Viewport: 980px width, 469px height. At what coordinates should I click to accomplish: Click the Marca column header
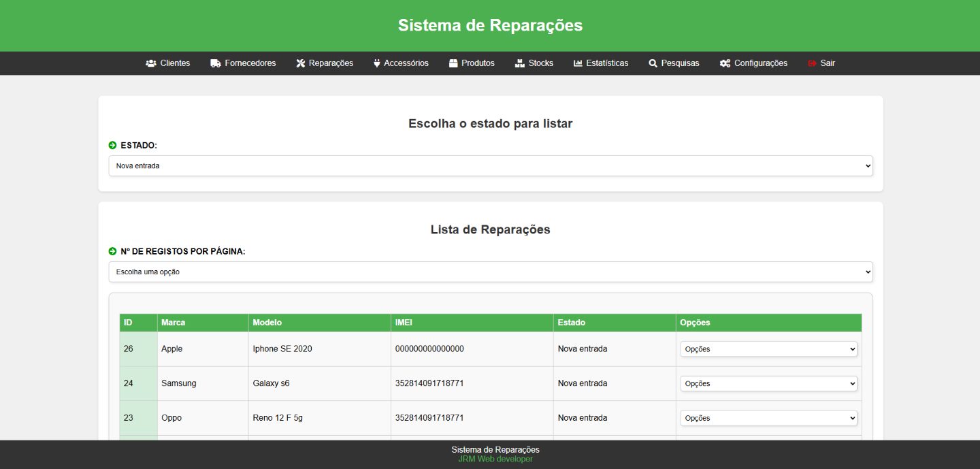click(203, 323)
